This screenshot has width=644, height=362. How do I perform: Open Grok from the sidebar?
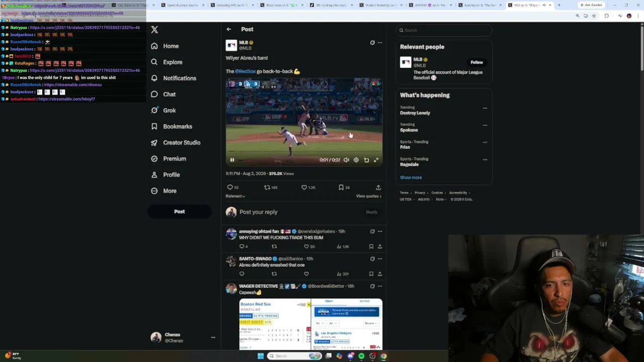point(164,110)
